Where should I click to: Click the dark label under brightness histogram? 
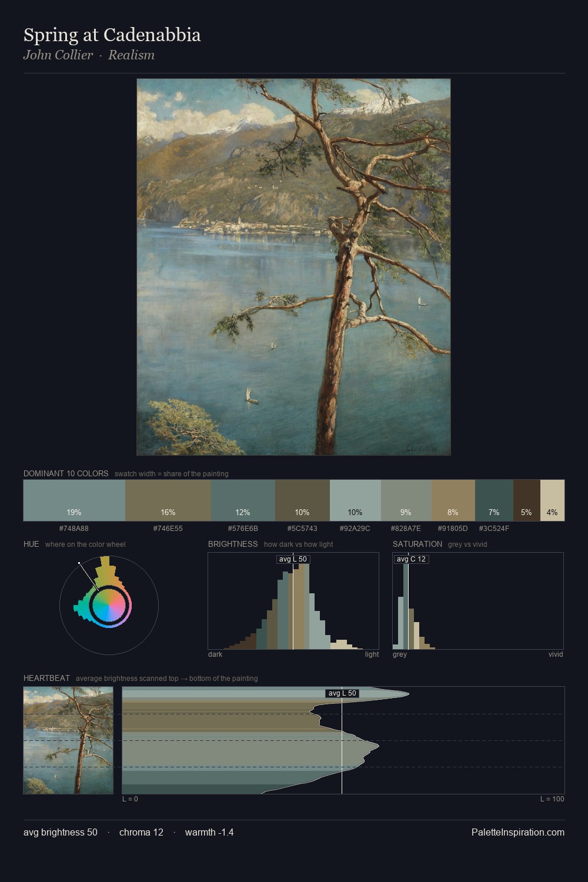coord(215,654)
